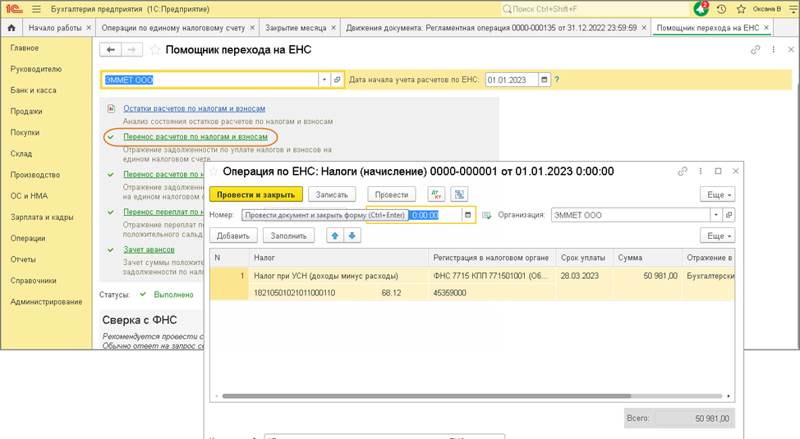The image size is (800, 439).
Task: Copy link to Помощник перехода на ЕНС form
Action: pyautogui.click(x=756, y=50)
